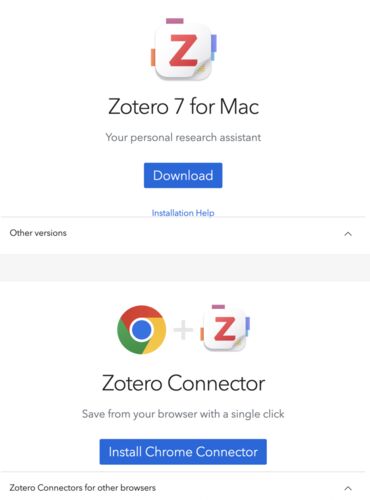This screenshot has height=500, width=370.
Task: Open the Other versions section label
Action: coord(38,233)
